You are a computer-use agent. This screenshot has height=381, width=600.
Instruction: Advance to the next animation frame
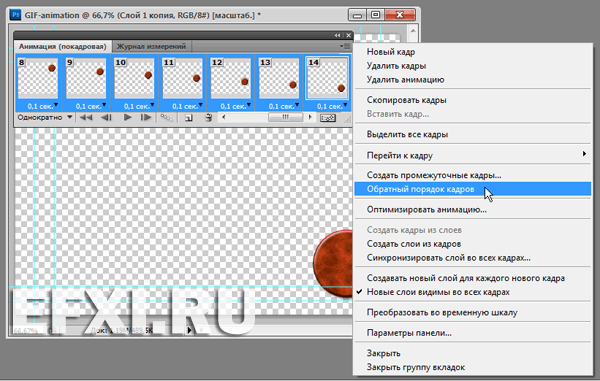point(145,117)
